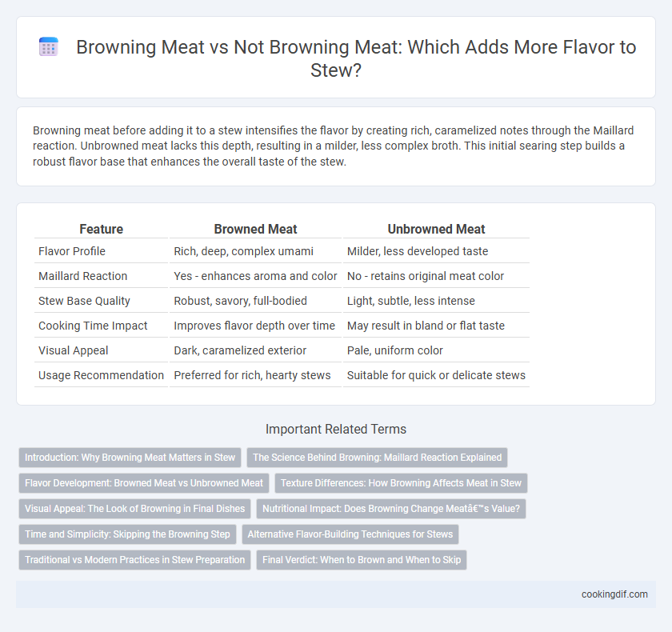
Task: Open 'The Science Behind Browning: Maillard Reaction Explained'
Action: (377, 458)
